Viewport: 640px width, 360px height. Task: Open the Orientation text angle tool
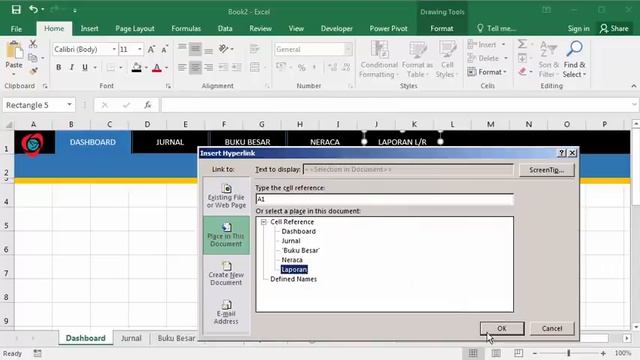click(x=224, y=49)
